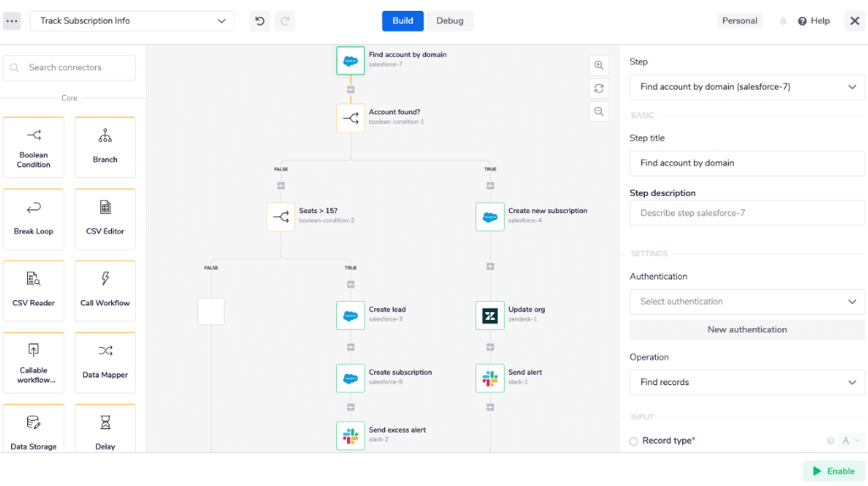Click the Search connectors input field
Screen dimensions: 868x486
[70, 68]
